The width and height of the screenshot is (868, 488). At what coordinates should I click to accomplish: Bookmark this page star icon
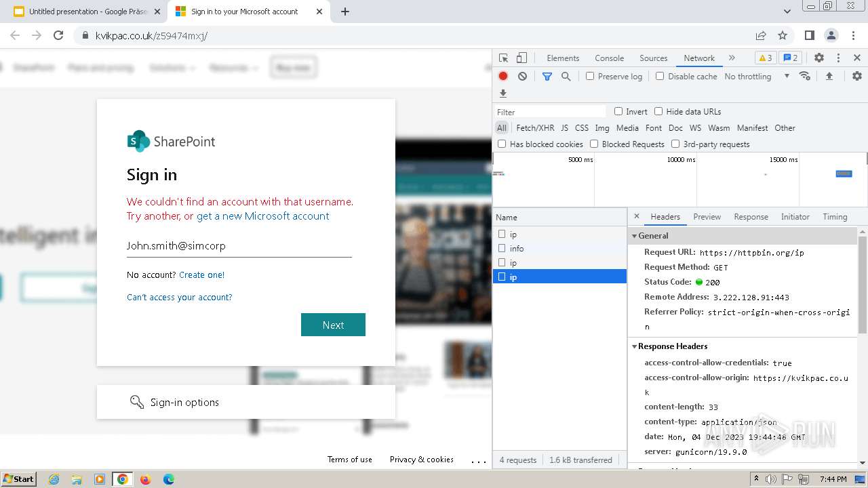(783, 35)
